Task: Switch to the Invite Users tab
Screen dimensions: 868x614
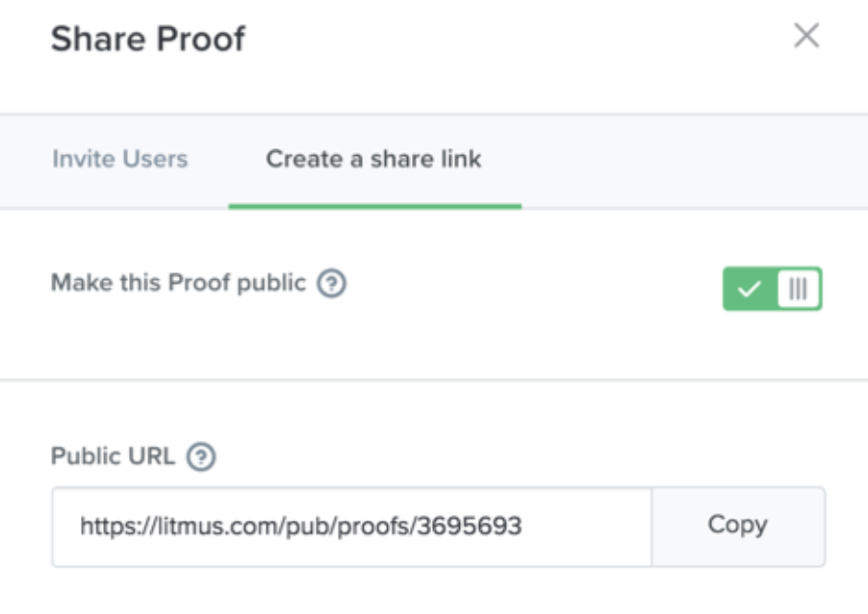Action: [x=120, y=159]
